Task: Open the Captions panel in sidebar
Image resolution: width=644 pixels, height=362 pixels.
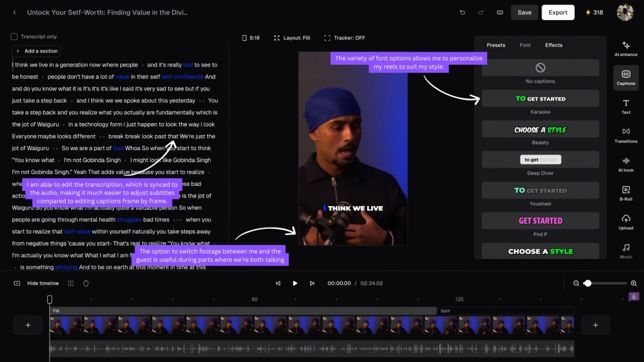Action: [626, 77]
